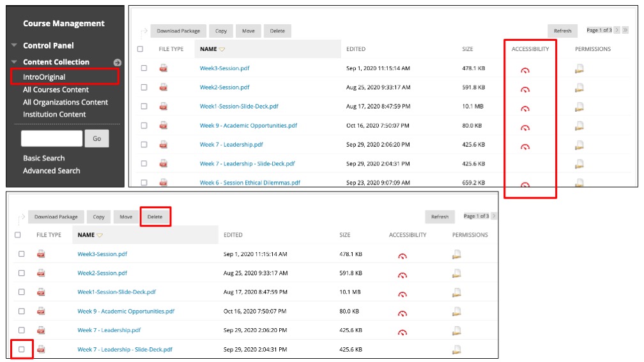The width and height of the screenshot is (644, 362).
Task: Open accessibility gauge for Week1-Session-Slide-Deck.pdf, top list
Action: (525, 109)
